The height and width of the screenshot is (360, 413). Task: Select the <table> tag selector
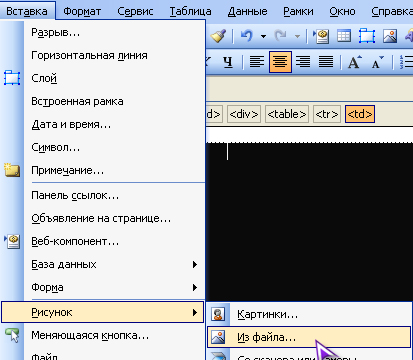pos(287,114)
